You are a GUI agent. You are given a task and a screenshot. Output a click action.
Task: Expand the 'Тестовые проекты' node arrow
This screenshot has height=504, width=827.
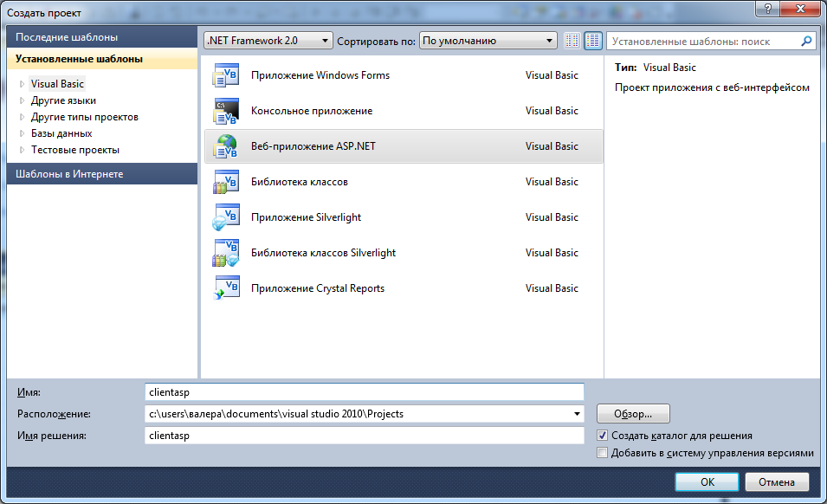22,150
